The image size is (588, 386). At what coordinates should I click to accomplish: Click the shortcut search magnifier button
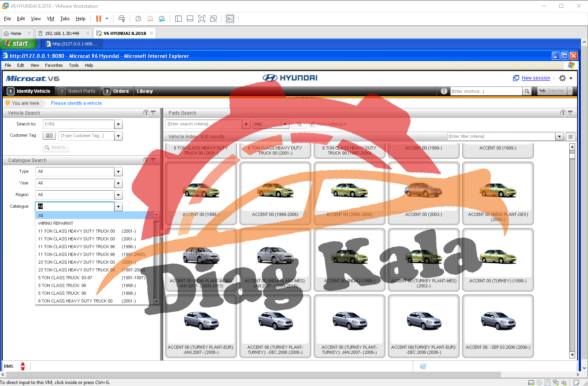527,91
